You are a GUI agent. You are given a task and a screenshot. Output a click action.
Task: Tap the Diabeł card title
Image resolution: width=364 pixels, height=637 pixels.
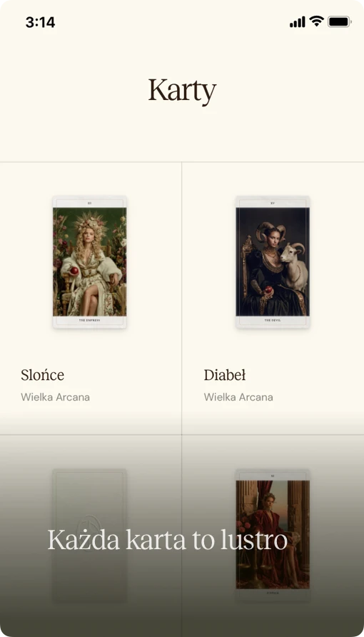(224, 375)
